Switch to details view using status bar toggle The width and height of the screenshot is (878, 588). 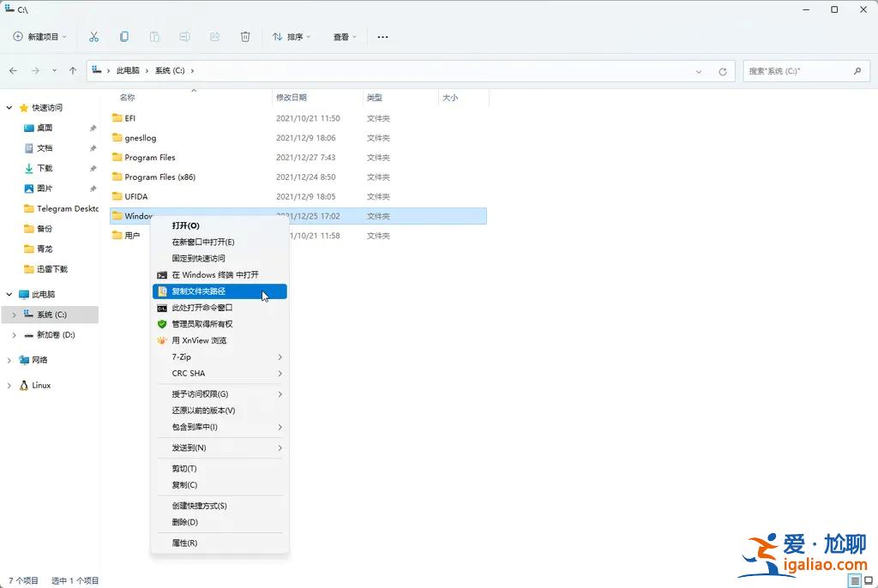(x=853, y=579)
